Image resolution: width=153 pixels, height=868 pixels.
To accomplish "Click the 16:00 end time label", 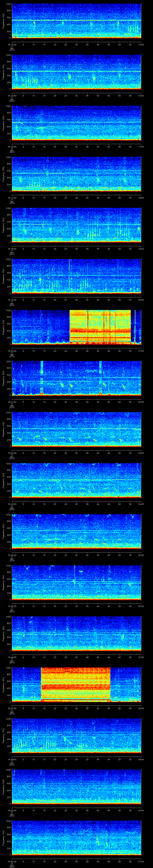I will coord(141,95).
